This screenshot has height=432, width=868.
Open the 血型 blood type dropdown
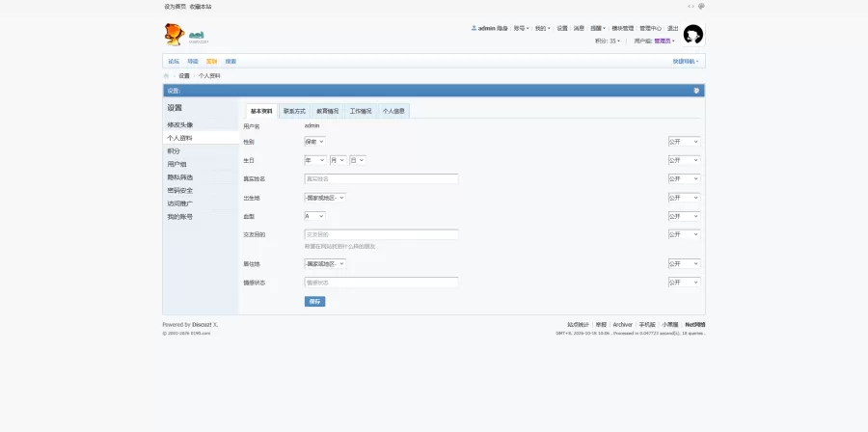pyautogui.click(x=314, y=216)
